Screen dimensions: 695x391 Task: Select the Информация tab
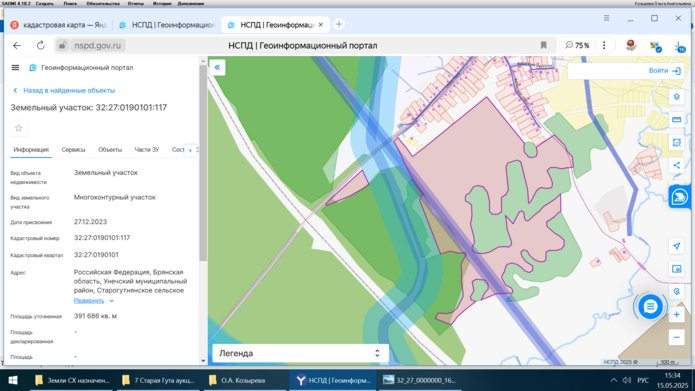click(x=31, y=150)
